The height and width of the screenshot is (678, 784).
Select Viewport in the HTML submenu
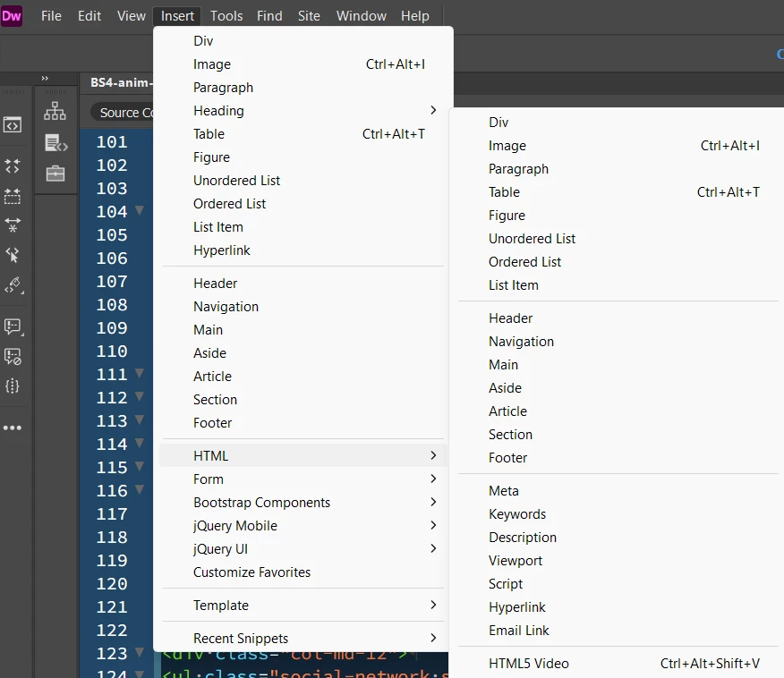click(x=618, y=561)
